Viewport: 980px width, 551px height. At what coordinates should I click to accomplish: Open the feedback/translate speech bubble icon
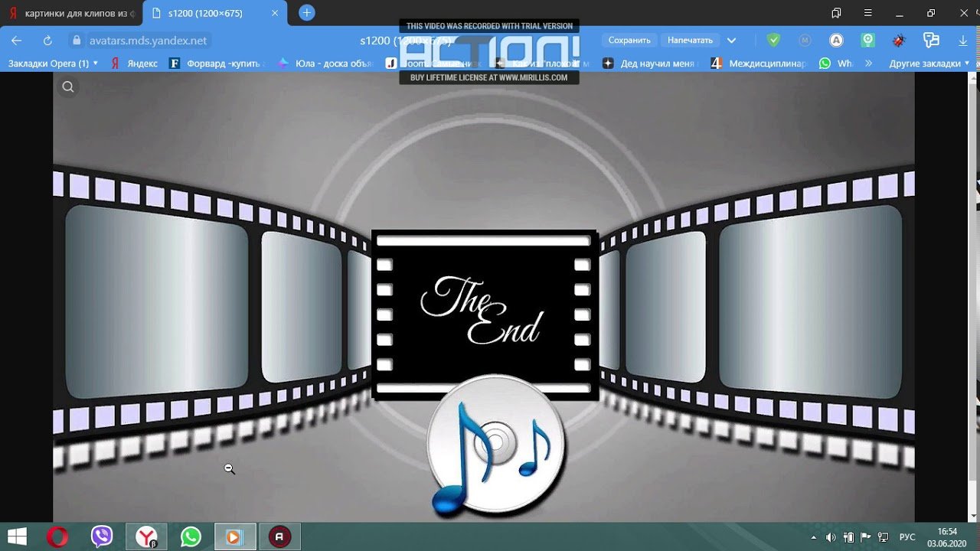[931, 41]
